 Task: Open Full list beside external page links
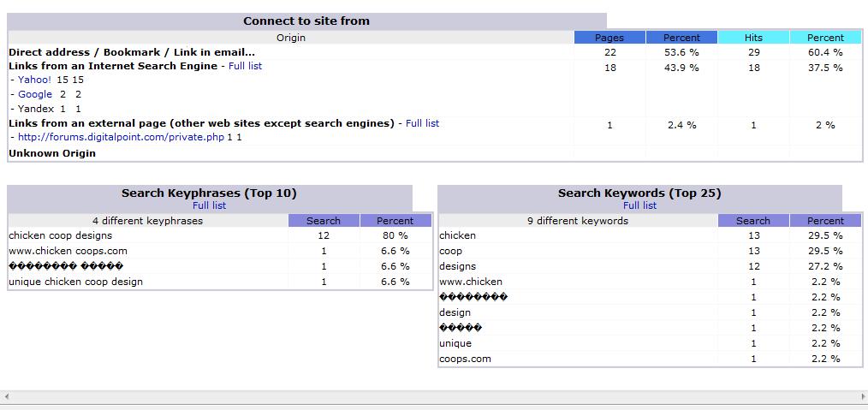(422, 123)
